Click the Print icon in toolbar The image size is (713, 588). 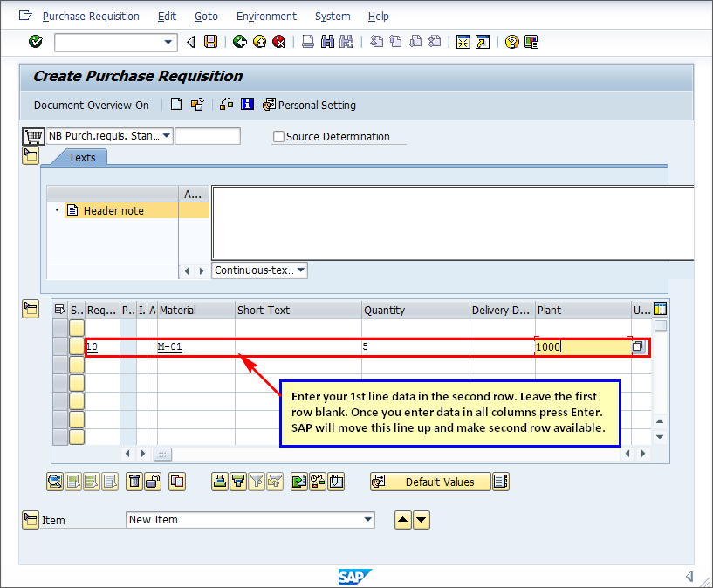point(308,42)
